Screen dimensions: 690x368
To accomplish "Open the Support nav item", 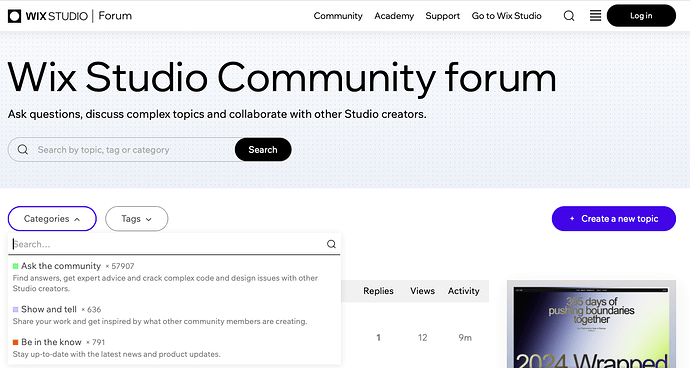I will click(x=442, y=16).
